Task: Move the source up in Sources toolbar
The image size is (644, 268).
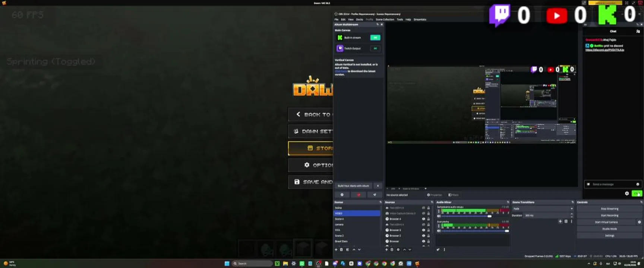Action: coord(404,249)
